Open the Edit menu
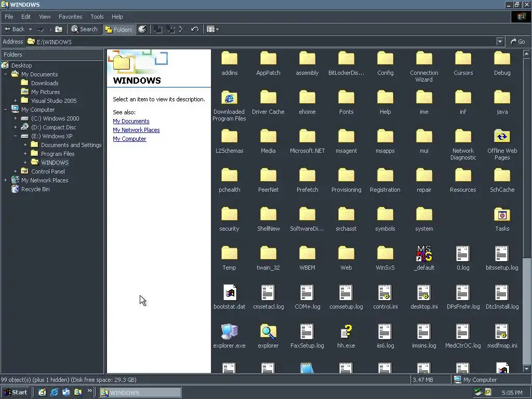532x399 pixels. pyautogui.click(x=26, y=17)
